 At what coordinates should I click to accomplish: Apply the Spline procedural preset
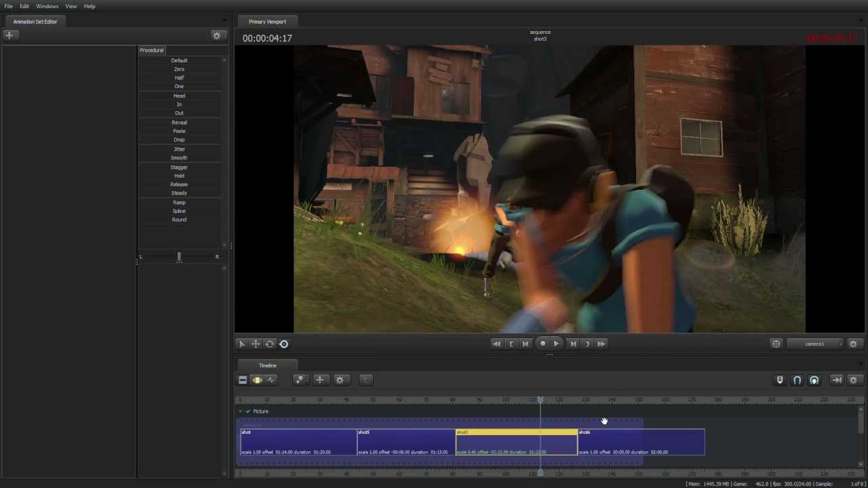coord(179,211)
